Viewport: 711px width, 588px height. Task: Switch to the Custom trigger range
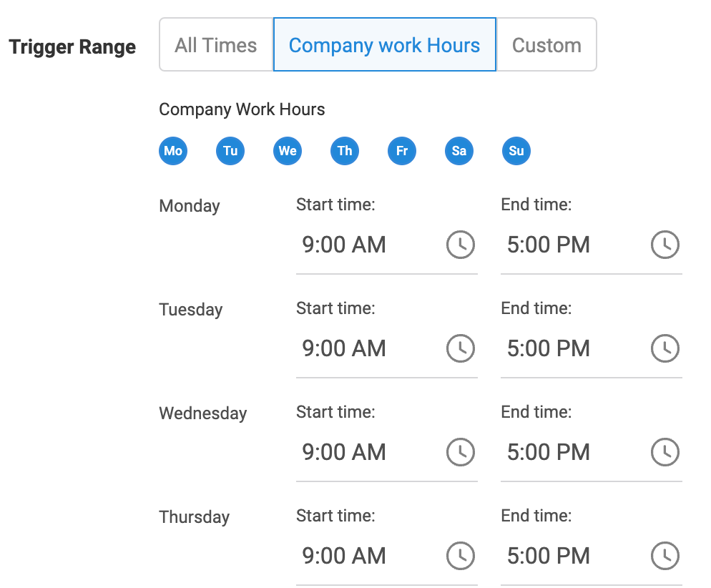click(x=546, y=45)
